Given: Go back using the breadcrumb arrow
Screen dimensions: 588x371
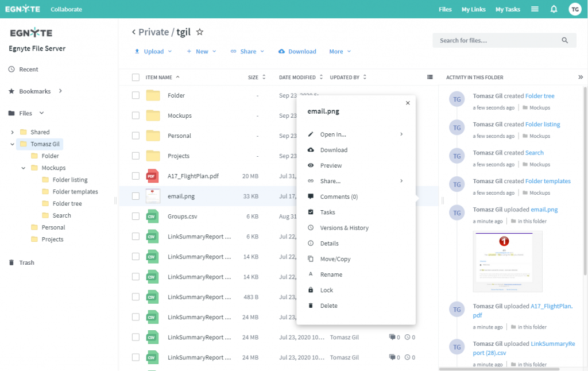Looking at the screenshot, I should (134, 32).
